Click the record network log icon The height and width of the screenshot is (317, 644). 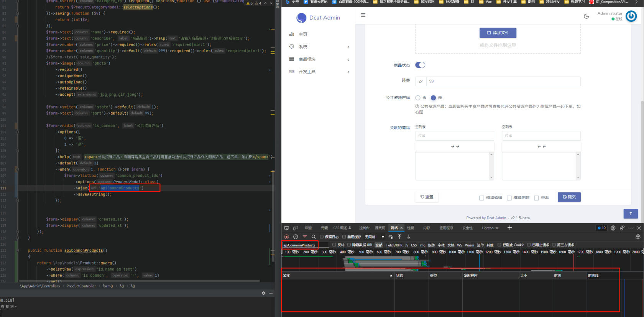(x=286, y=237)
